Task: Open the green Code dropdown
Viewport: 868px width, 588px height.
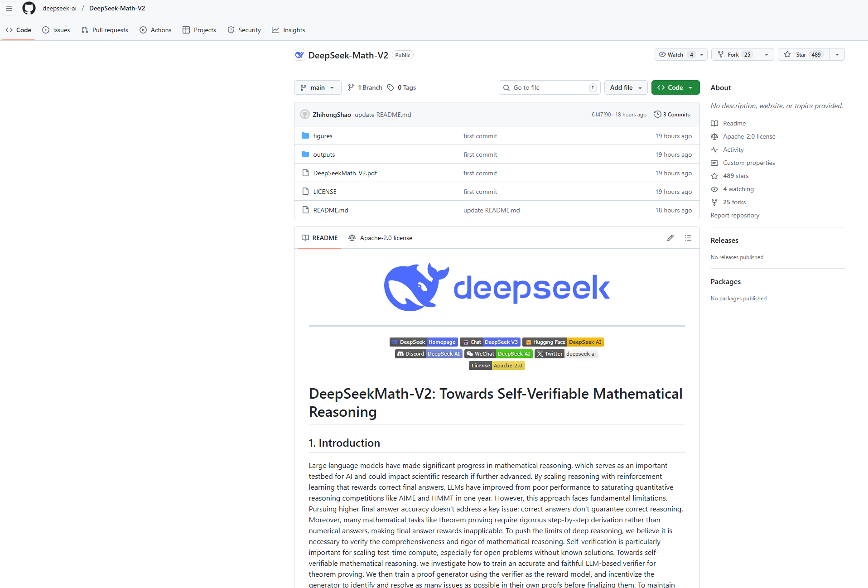Action: coord(675,87)
